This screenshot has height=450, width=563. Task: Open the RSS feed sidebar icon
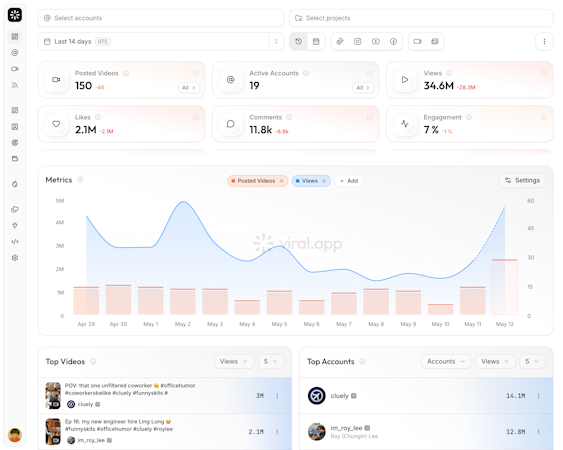point(15,85)
